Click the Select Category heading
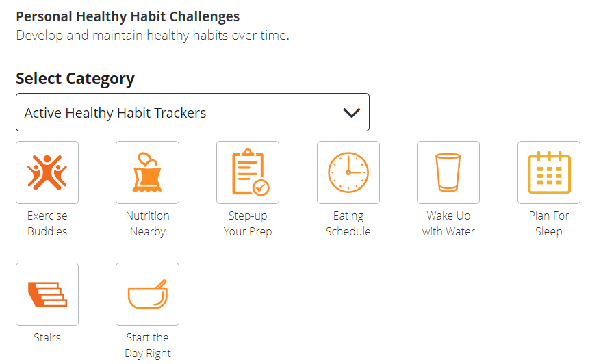 75,79
